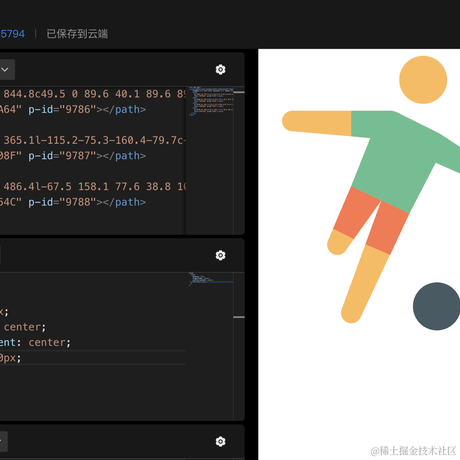Click the orange shorts shape in preview
Screen dimensions: 460x460
(x=372, y=220)
